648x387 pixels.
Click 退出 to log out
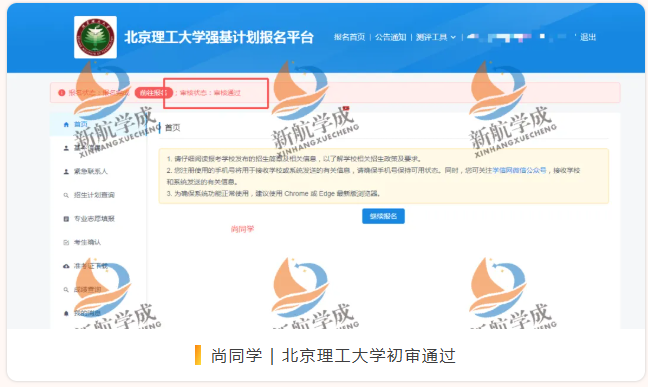click(588, 37)
